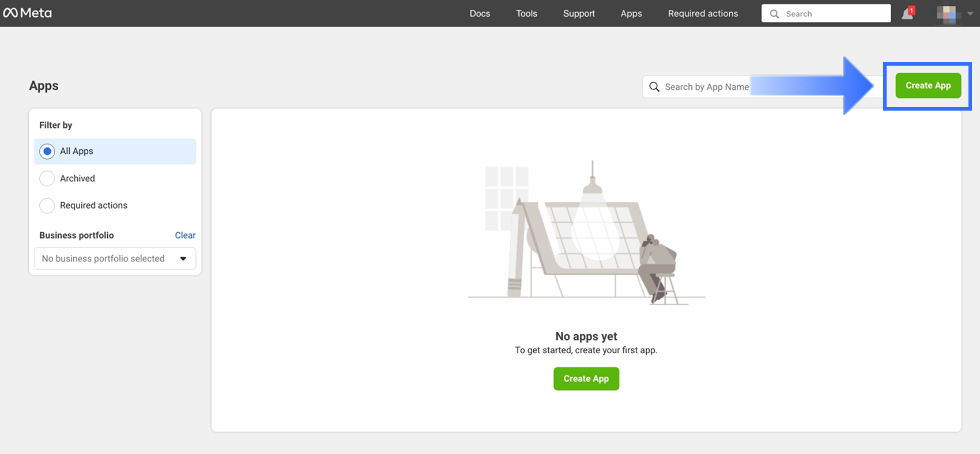Select the Archived filter option

click(47, 179)
